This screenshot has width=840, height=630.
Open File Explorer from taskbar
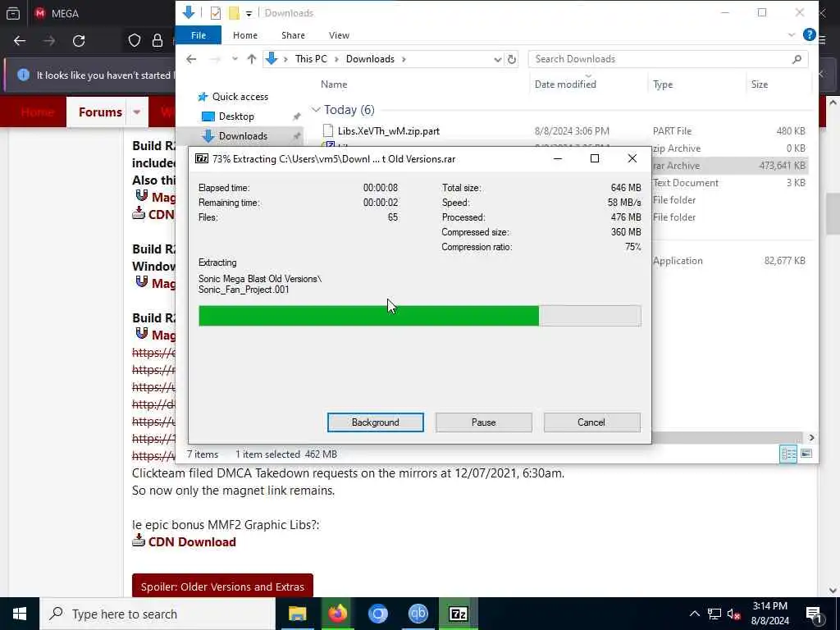pyautogui.click(x=297, y=614)
